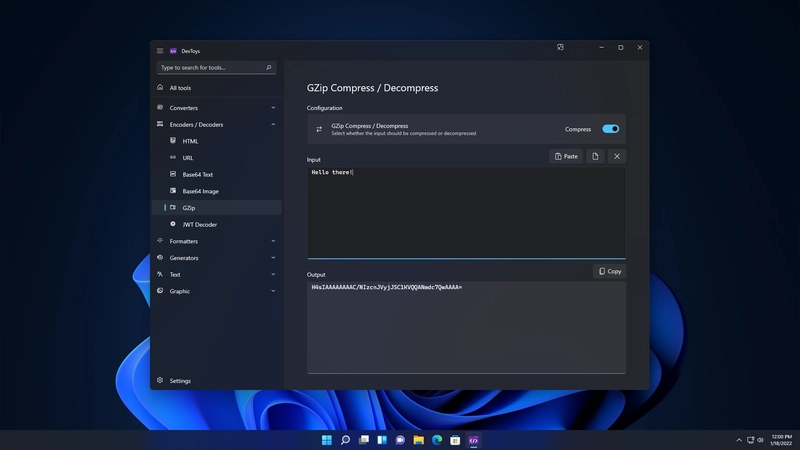Viewport: 800px width, 450px height.
Task: Click the Generators category icon
Action: [160, 258]
